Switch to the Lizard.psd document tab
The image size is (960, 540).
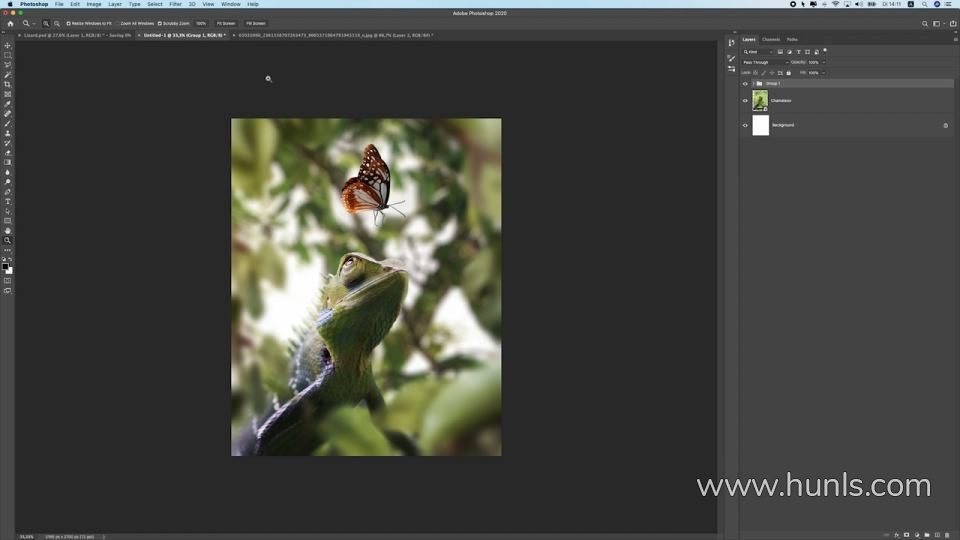coord(77,36)
